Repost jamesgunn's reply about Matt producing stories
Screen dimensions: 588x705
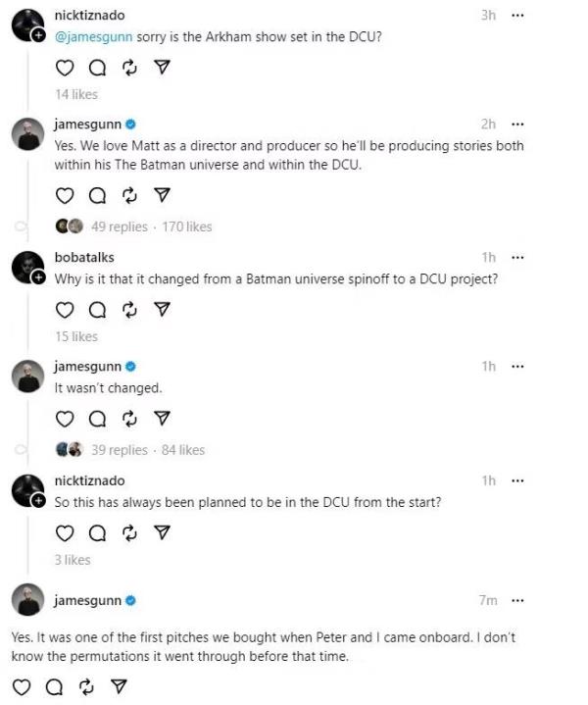point(129,195)
